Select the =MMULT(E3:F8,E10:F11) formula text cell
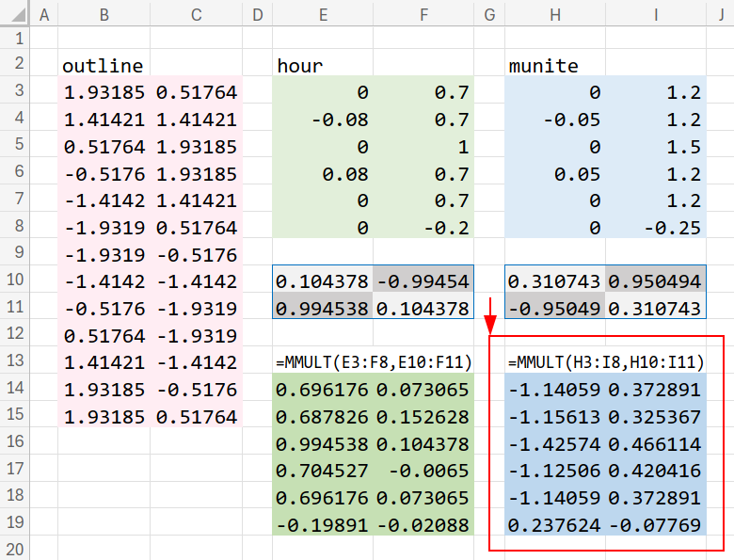Viewport: 734px width, 560px height. click(x=374, y=362)
